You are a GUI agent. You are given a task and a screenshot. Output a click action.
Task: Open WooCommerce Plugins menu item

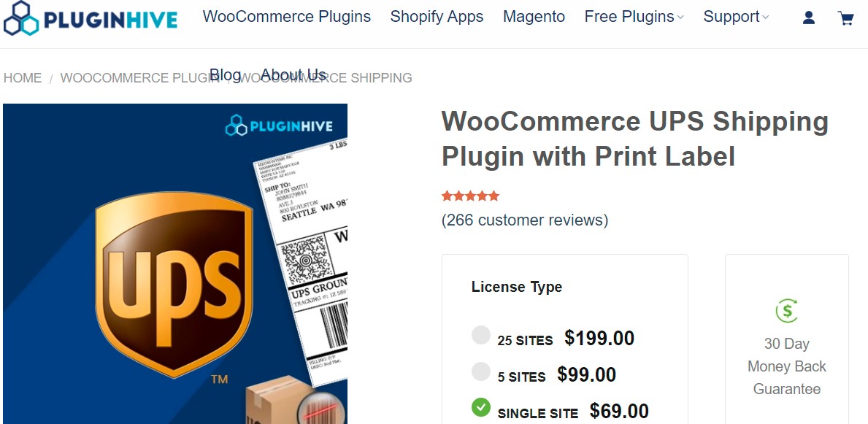[x=287, y=17]
